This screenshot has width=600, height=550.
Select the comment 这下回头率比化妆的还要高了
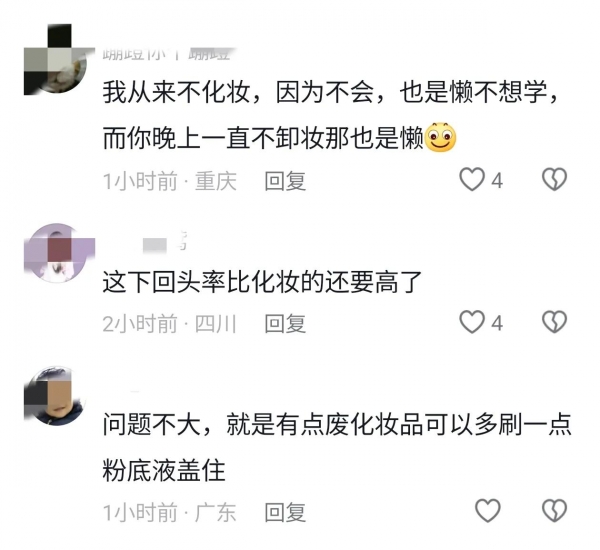262,282
